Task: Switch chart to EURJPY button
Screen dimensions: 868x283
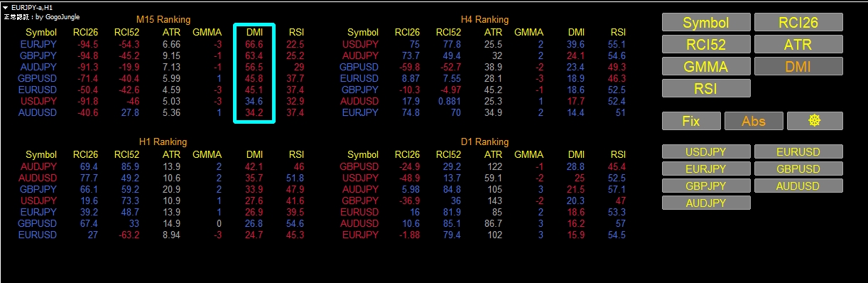Action: pyautogui.click(x=706, y=169)
